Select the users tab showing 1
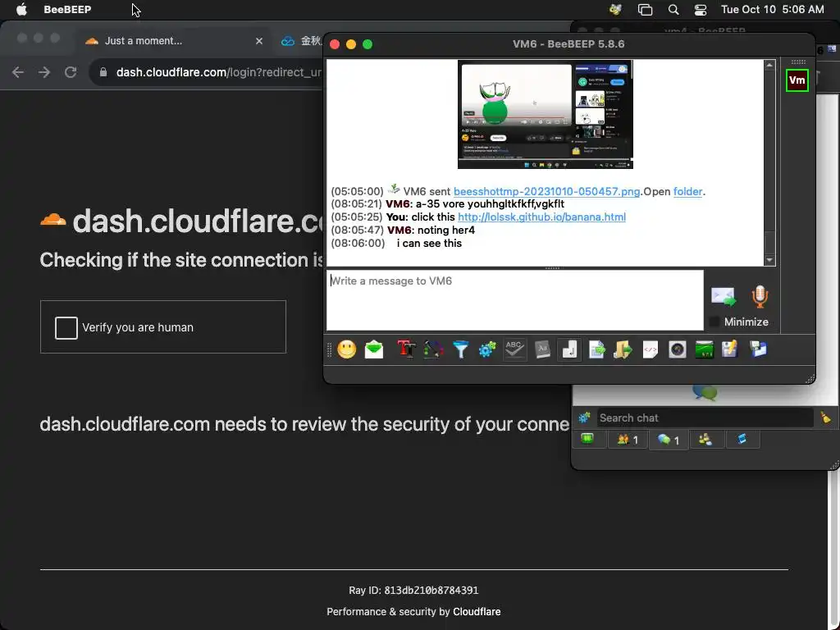This screenshot has width=840, height=630. pos(628,440)
